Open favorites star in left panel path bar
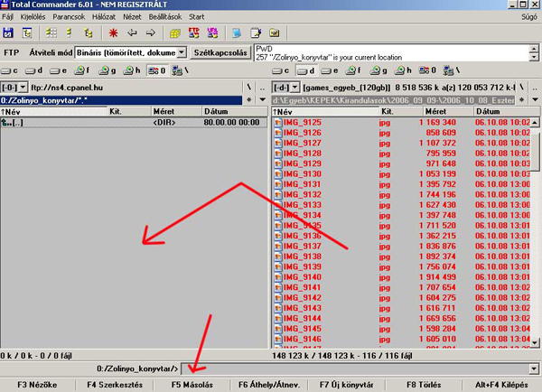 [249, 100]
